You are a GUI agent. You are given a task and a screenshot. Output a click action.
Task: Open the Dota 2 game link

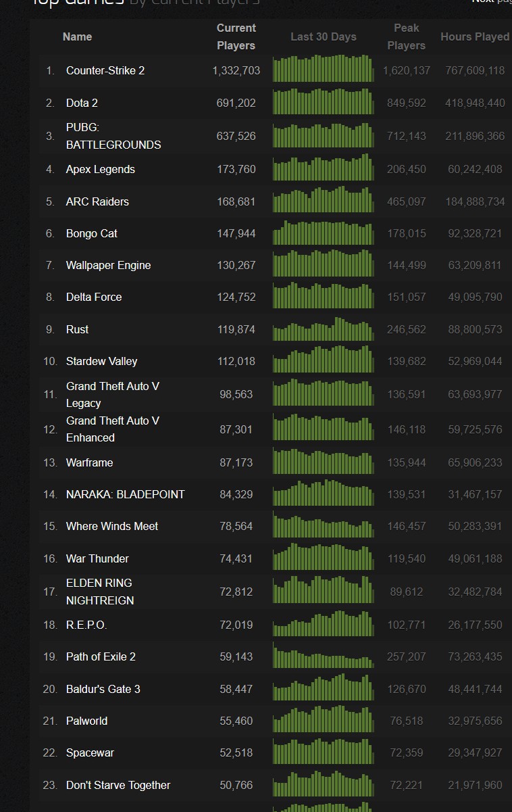(82, 103)
